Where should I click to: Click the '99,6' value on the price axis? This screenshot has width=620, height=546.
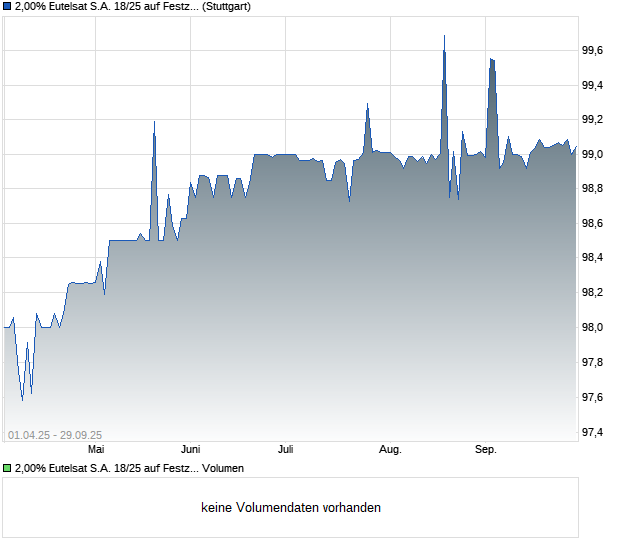click(x=592, y=50)
